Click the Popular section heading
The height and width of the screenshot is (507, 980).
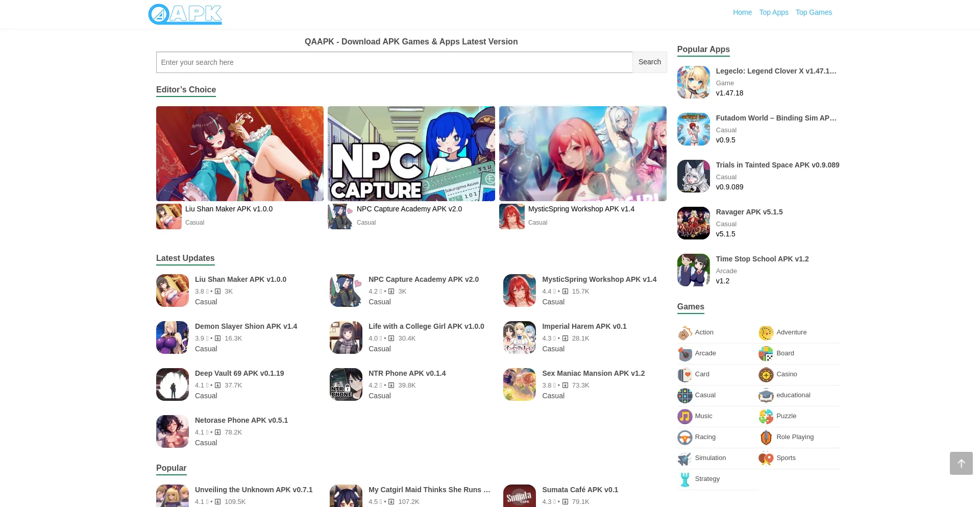171,468
